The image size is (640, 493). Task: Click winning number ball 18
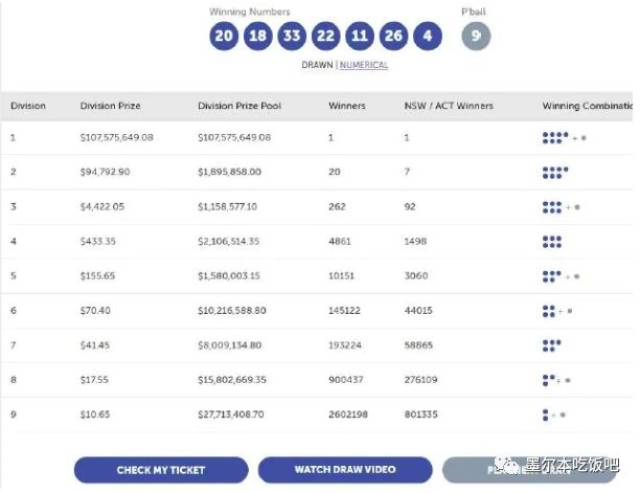point(258,37)
